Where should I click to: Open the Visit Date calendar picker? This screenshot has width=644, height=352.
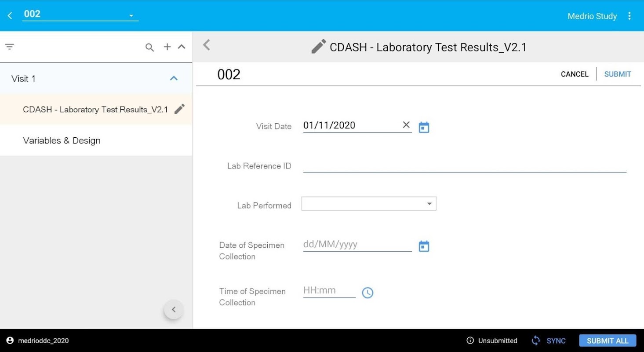(x=424, y=128)
